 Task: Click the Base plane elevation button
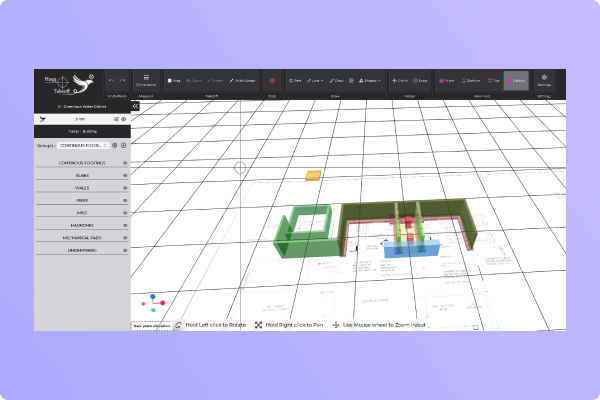click(x=150, y=325)
